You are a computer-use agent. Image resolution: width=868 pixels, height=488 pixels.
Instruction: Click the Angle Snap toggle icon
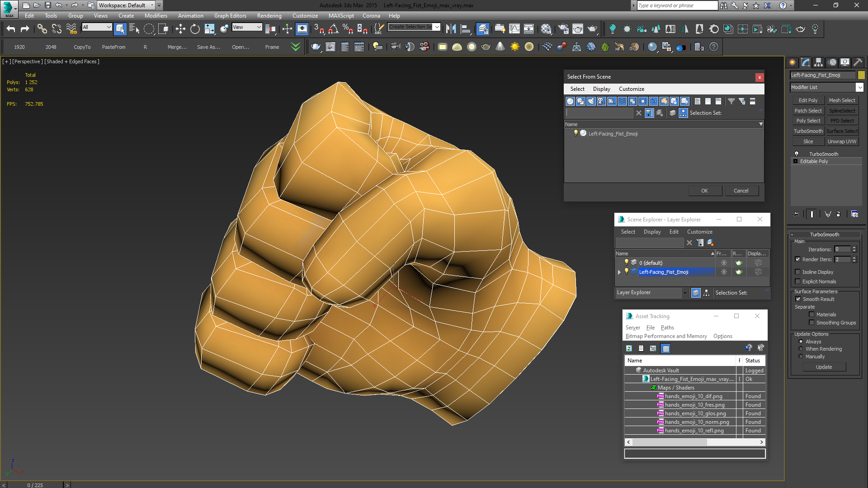tap(334, 29)
